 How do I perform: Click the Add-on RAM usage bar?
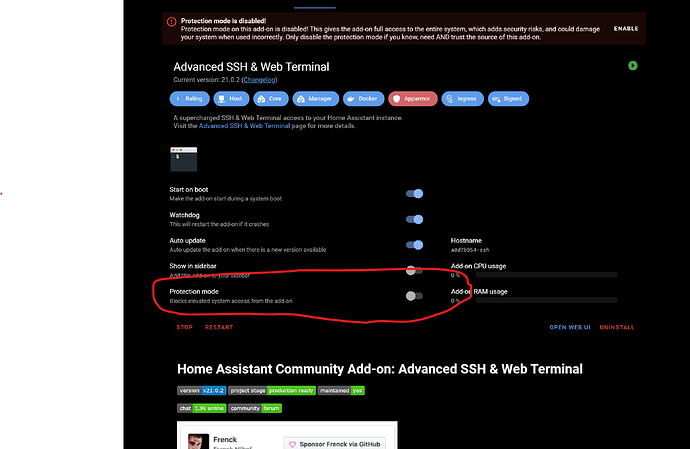coord(546,300)
